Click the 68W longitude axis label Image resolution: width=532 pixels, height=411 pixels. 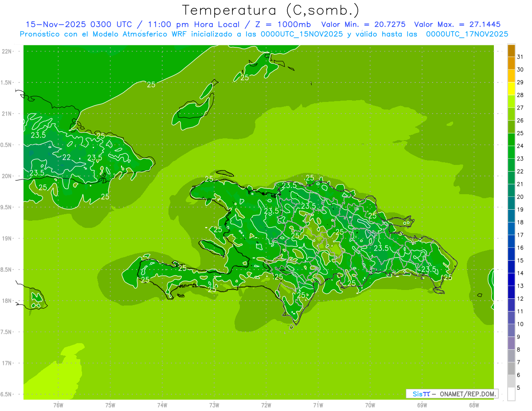pyautogui.click(x=474, y=405)
